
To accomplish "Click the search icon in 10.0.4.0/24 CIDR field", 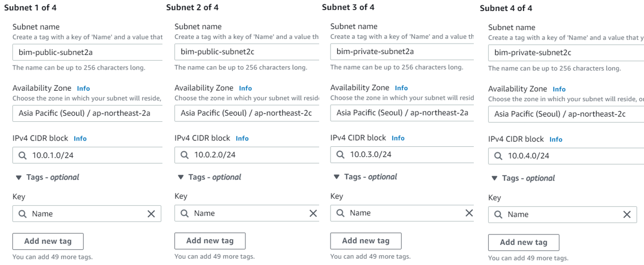I will [498, 156].
